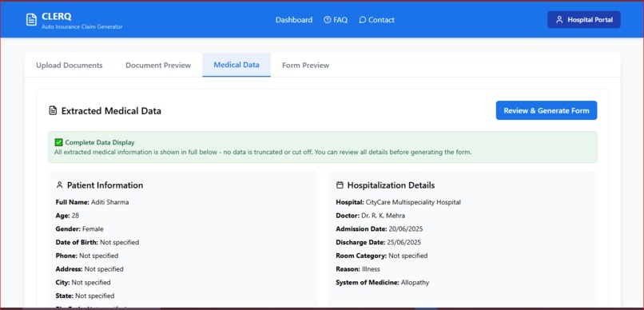Click the Gender value Female
The image size is (644, 310).
[x=93, y=229]
